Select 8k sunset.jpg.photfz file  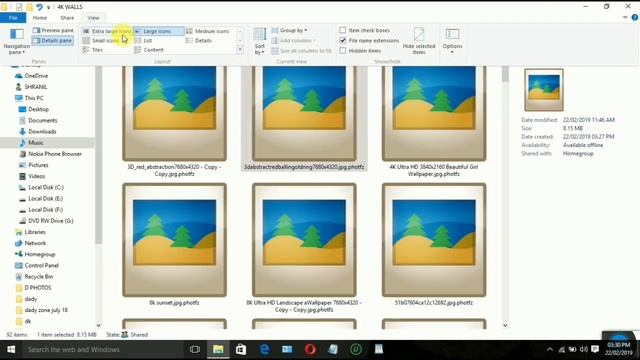coord(174,245)
